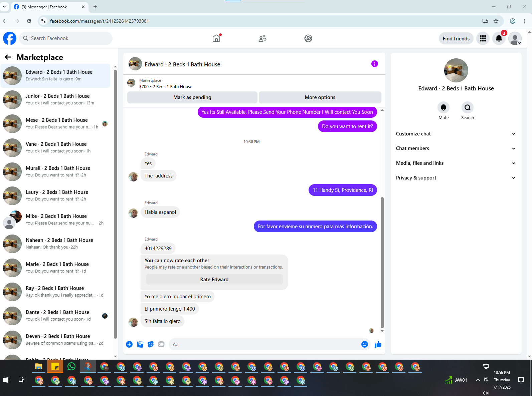532x396 pixels.
Task: Choose a GIF in composer
Action: [161, 344]
